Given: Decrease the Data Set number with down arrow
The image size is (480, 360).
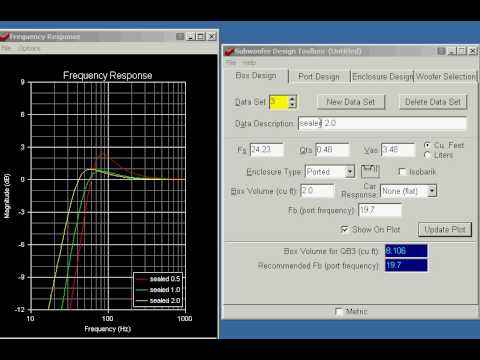Looking at the screenshot, I should pos(292,105).
